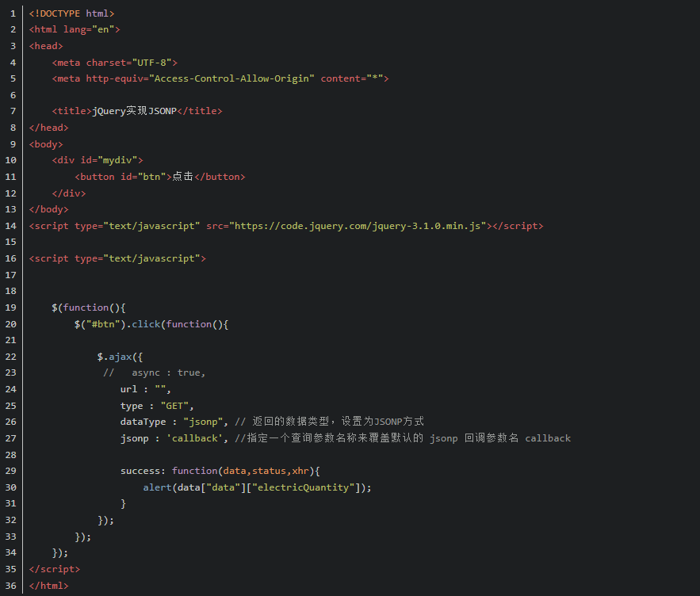
Task: Click the success property name
Action: coord(140,471)
